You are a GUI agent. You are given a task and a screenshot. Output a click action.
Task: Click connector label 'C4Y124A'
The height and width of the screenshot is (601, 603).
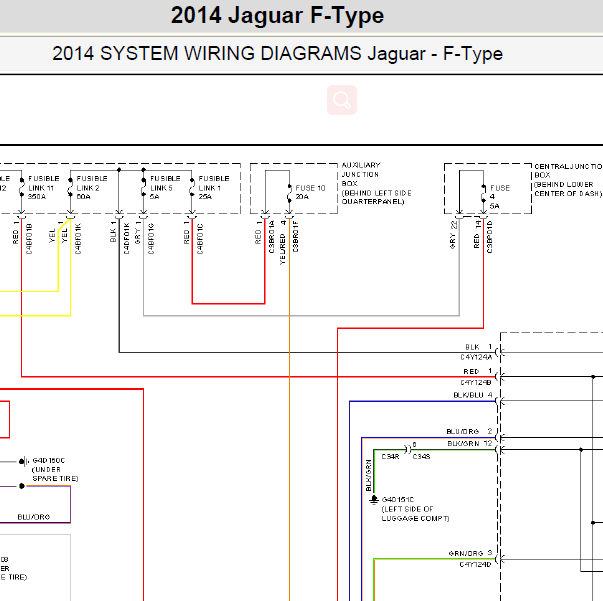click(x=476, y=358)
